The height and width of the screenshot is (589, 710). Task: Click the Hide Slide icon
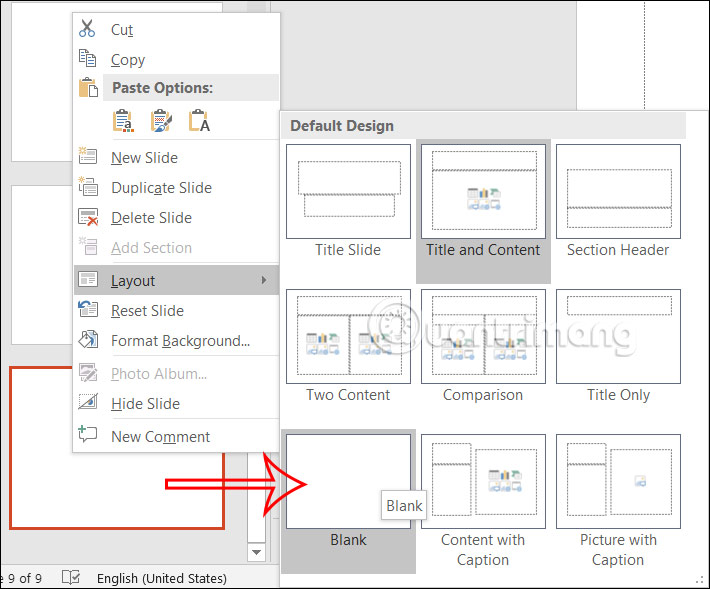[87, 402]
